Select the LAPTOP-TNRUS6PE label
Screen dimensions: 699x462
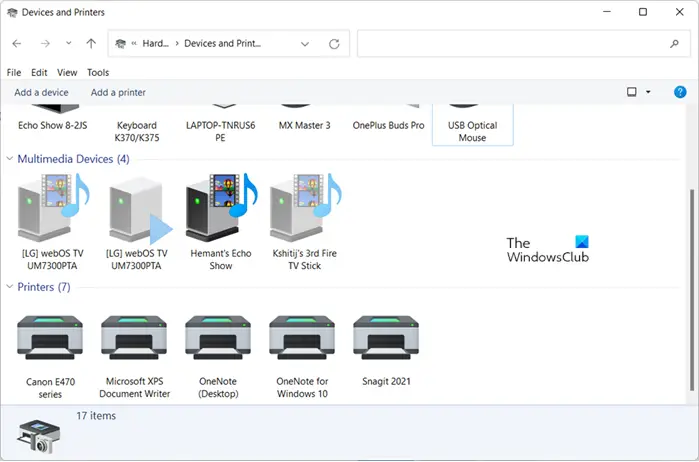click(x=221, y=132)
